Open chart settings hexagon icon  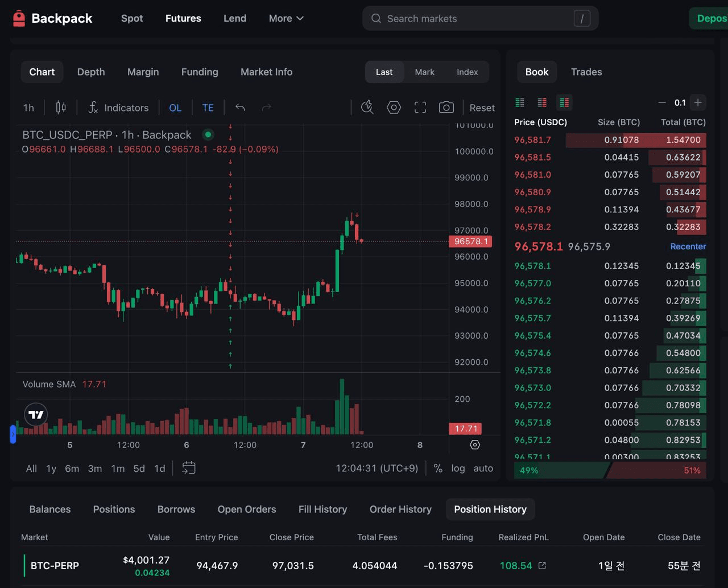394,107
